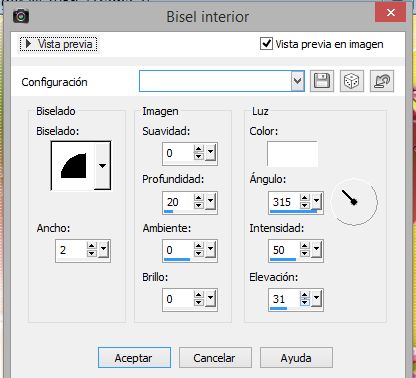Decrease Suavidad value with down arrow
416x378 pixels.
pos(199,157)
